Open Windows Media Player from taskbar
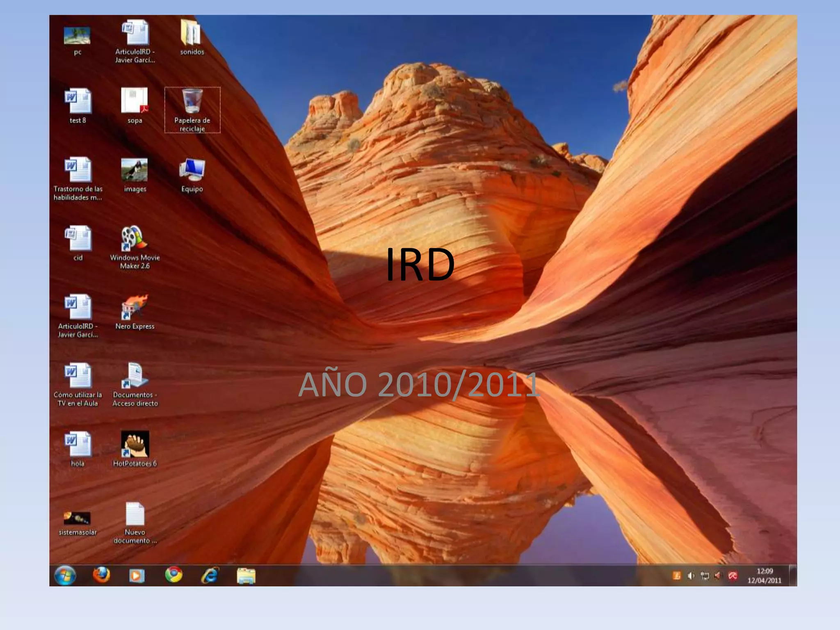Viewport: 840px width, 630px height. pyautogui.click(x=137, y=576)
